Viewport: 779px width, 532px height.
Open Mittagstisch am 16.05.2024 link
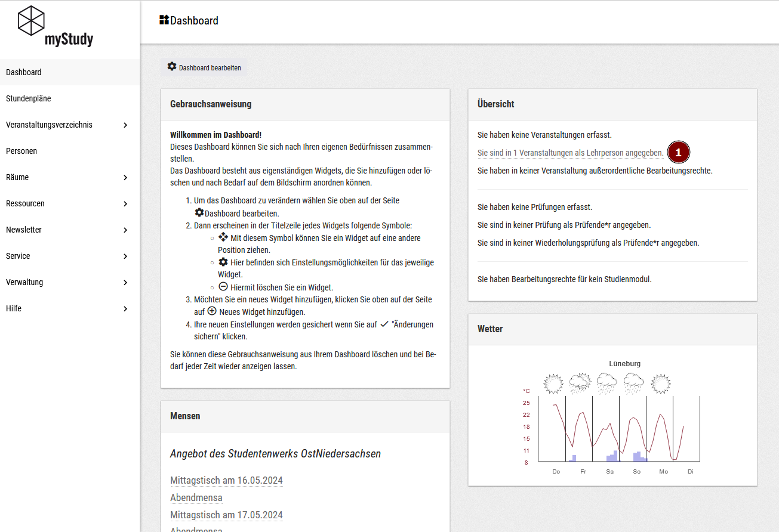click(x=226, y=480)
